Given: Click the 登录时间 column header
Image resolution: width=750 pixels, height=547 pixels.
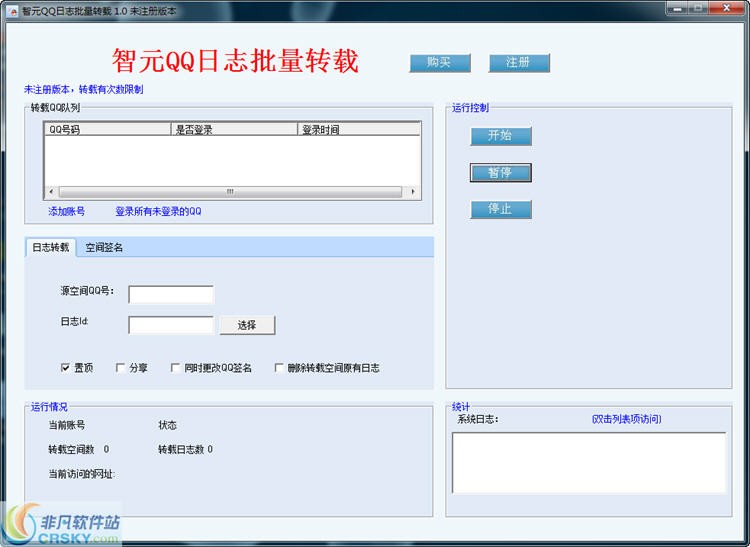Looking at the screenshot, I should click(x=359, y=129).
